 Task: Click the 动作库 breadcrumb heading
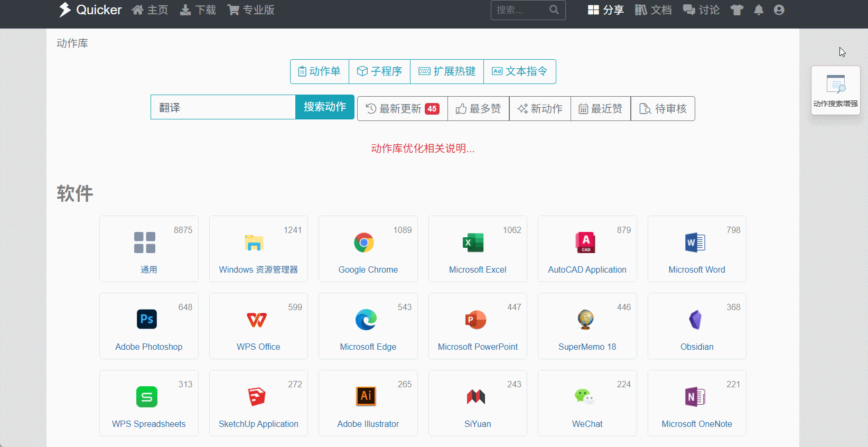72,43
